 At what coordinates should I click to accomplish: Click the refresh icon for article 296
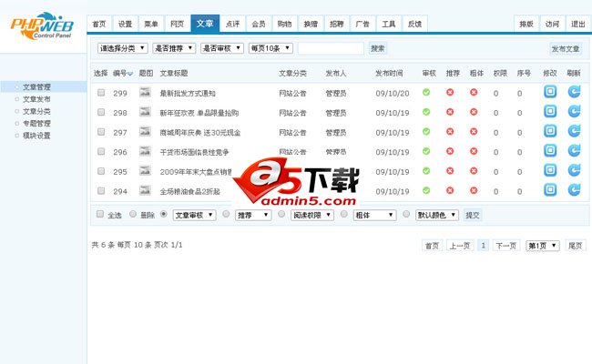click(574, 151)
